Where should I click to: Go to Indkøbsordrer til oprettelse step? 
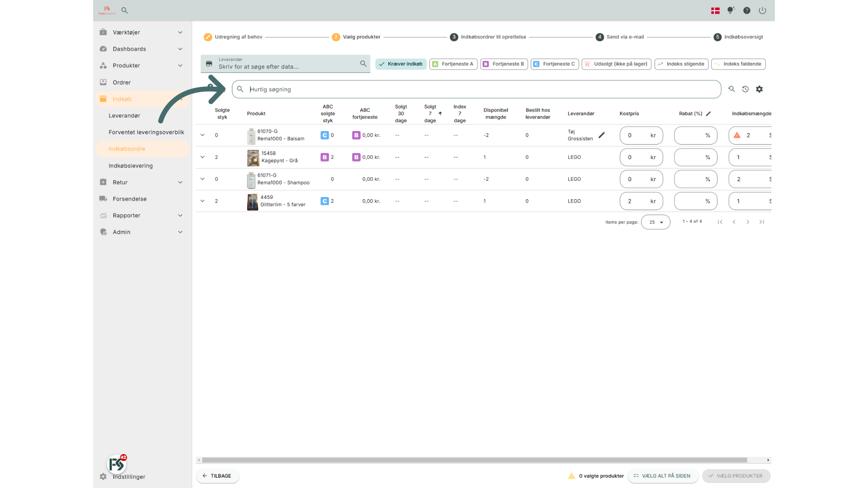(488, 37)
